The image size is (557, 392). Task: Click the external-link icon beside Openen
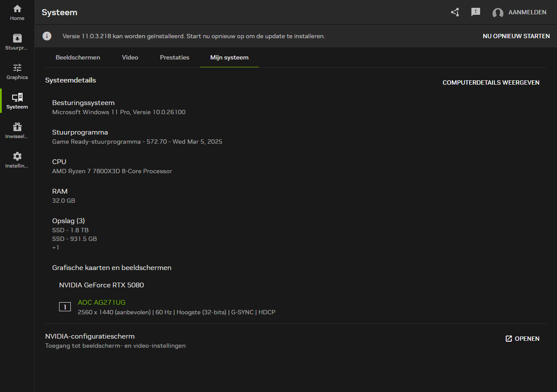click(x=509, y=339)
